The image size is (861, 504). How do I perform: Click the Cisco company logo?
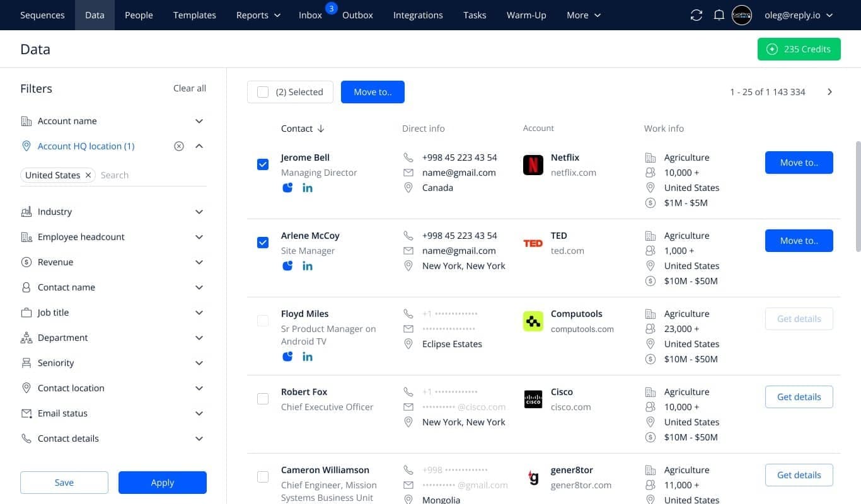point(533,399)
